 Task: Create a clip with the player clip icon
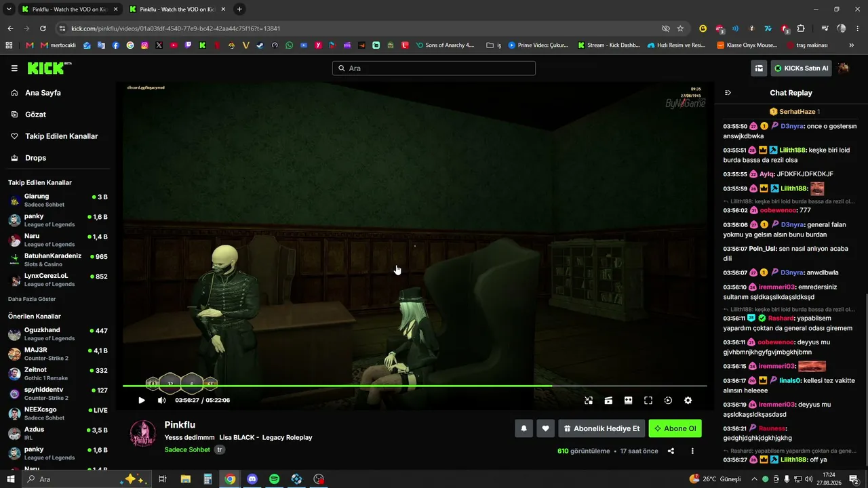click(608, 401)
